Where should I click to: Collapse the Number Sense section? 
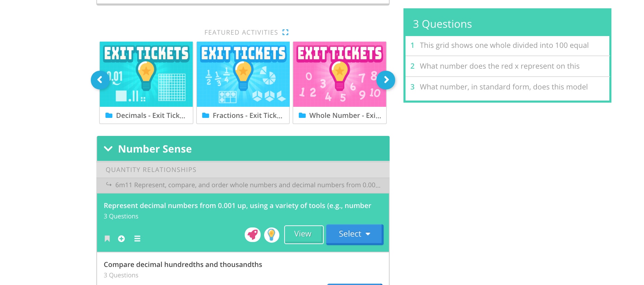[x=108, y=149]
